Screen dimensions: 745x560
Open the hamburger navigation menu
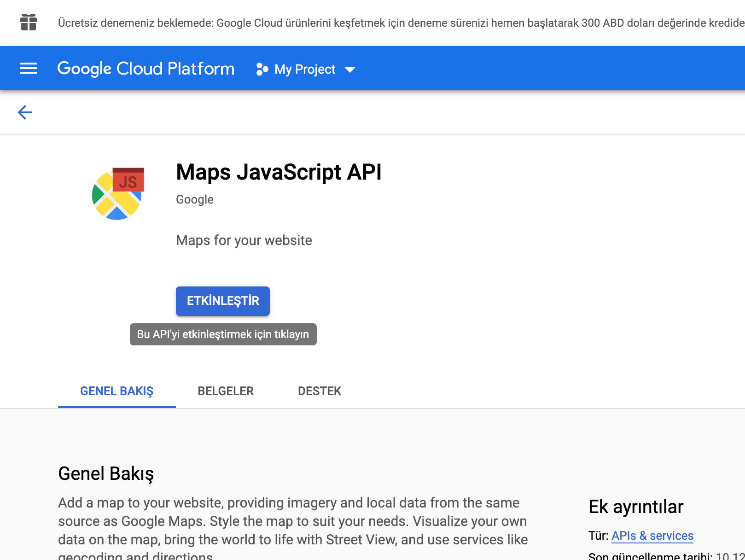[29, 69]
